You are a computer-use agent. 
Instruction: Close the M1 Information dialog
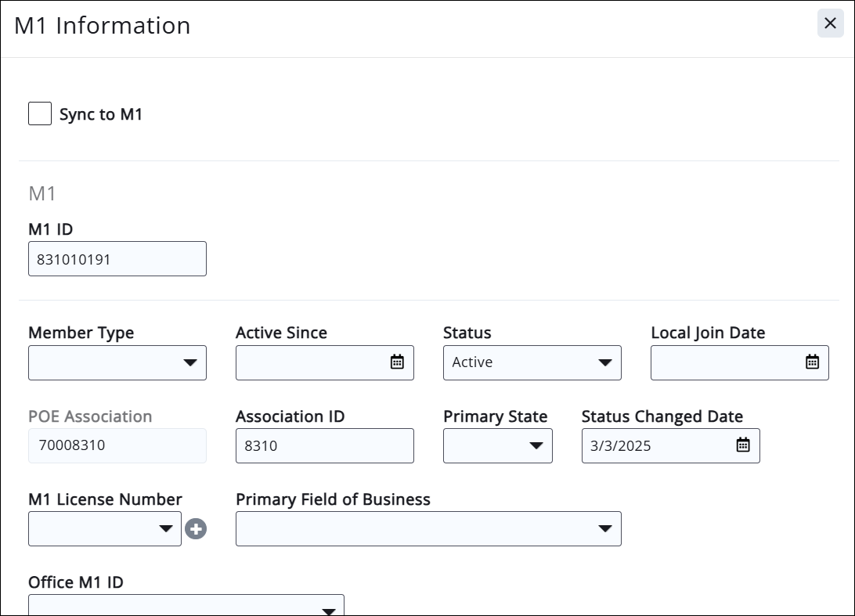tap(831, 23)
